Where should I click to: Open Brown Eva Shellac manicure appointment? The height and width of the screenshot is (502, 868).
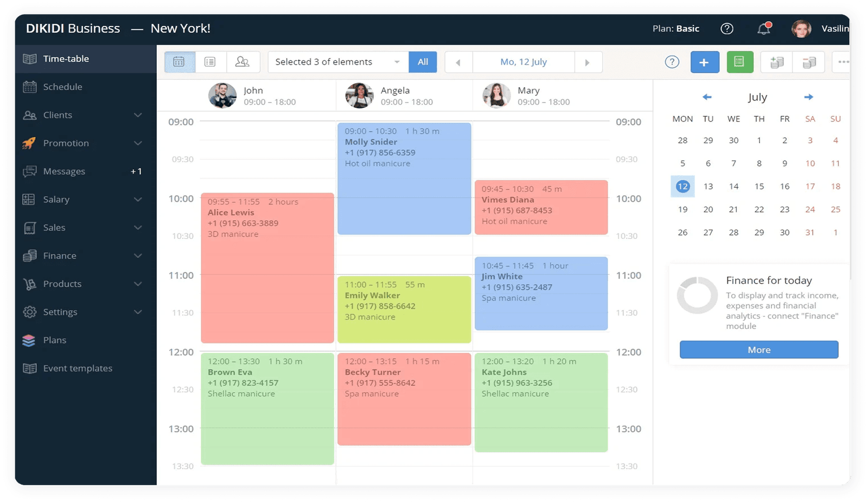tap(267, 409)
